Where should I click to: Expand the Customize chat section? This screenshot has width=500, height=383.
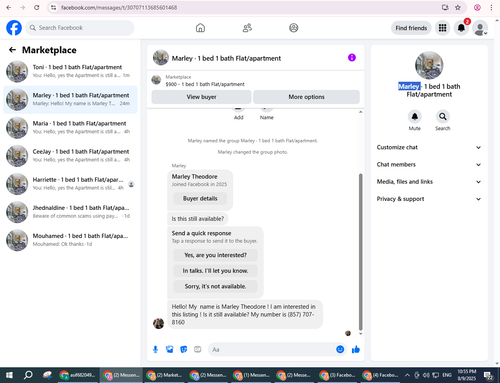pyautogui.click(x=429, y=147)
